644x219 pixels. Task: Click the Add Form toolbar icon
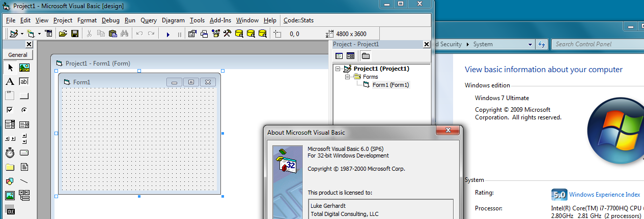point(31,34)
